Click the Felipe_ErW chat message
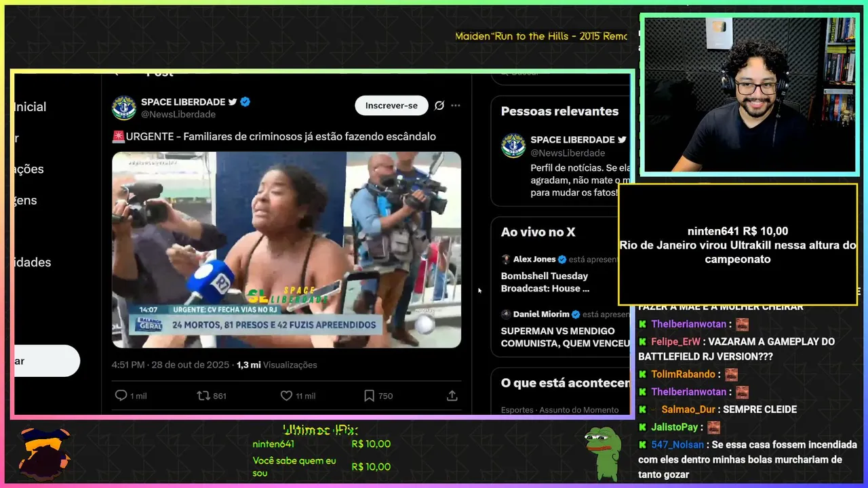Image resolution: width=868 pixels, height=488 pixels. [736, 349]
